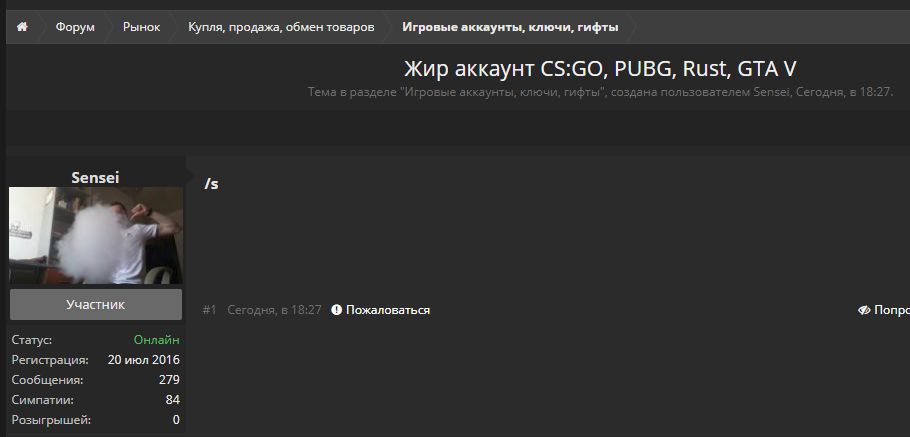
Task: Open the Sensei link in the thread description
Action: click(771, 92)
